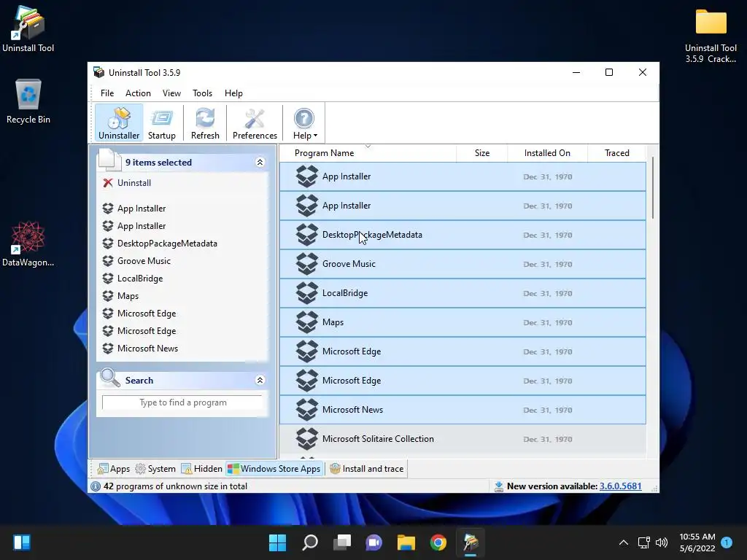747x560 pixels.
Task: Show hidden system tray icons chevron
Action: [623, 542]
